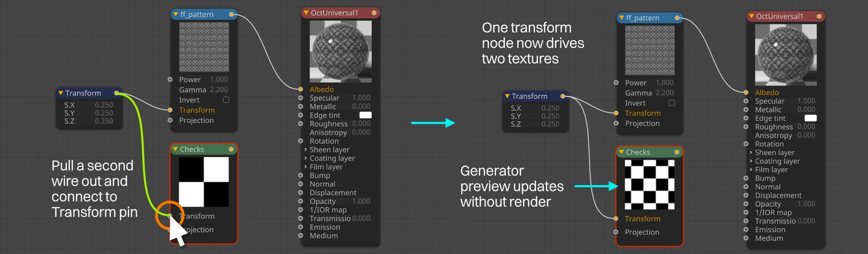The height and width of the screenshot is (254, 868).
Task: Expand Coating layer on the left OctUniversal1 node
Action: pyautogui.click(x=306, y=158)
